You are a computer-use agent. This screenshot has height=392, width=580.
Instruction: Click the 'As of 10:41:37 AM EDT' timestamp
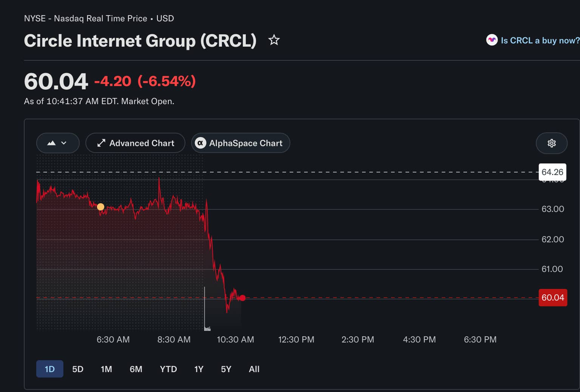[x=71, y=101]
